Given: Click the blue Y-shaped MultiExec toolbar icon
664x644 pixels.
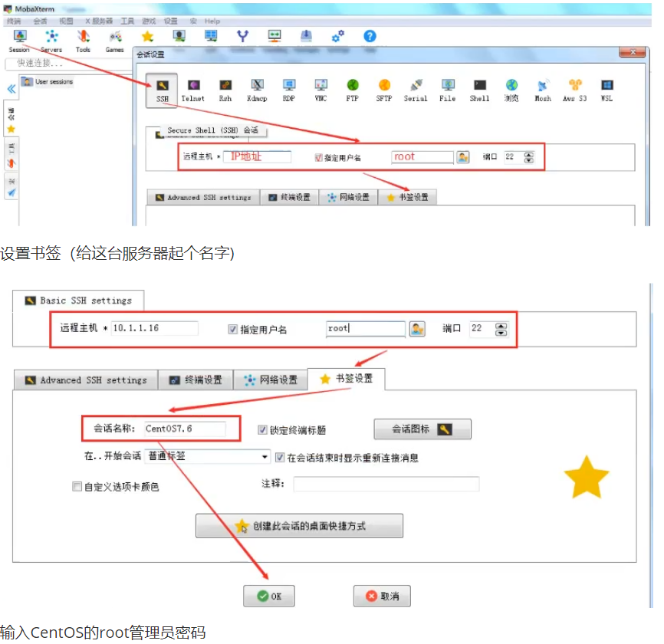Looking at the screenshot, I should [x=242, y=36].
